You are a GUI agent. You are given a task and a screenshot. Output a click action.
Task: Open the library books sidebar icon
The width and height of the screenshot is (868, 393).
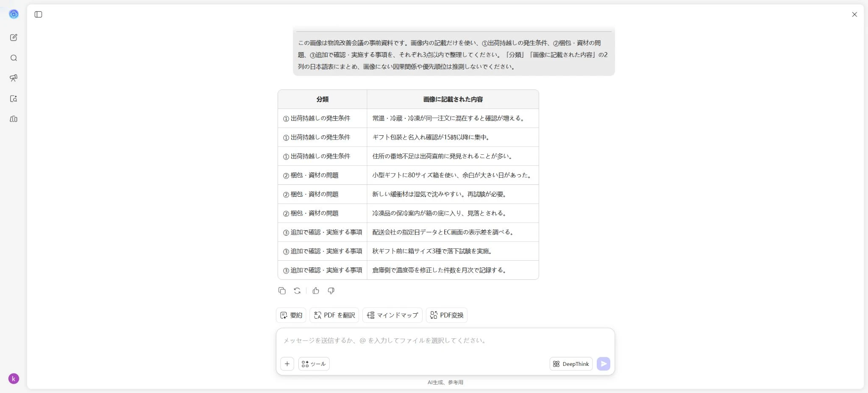pos(14,119)
